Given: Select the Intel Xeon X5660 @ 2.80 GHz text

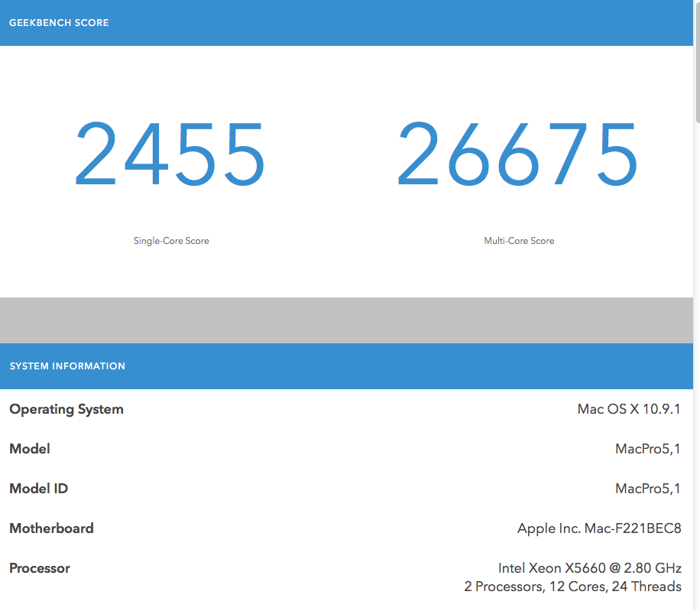Looking at the screenshot, I should [x=590, y=568].
